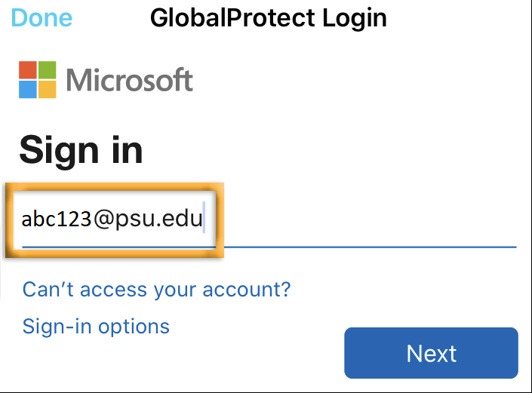Click the GlobalProtect Login title

point(268,17)
